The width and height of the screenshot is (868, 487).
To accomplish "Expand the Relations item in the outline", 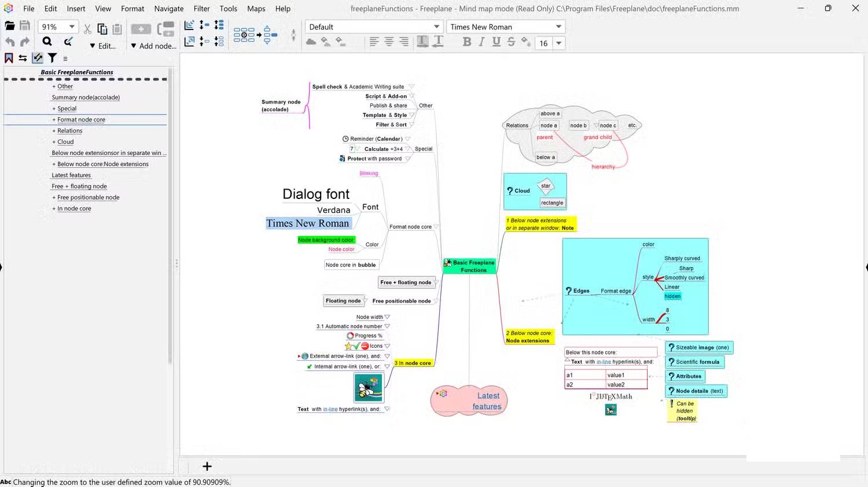I will click(x=54, y=131).
